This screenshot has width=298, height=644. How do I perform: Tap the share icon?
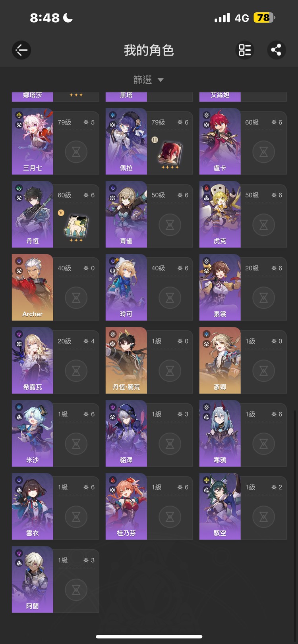(276, 50)
